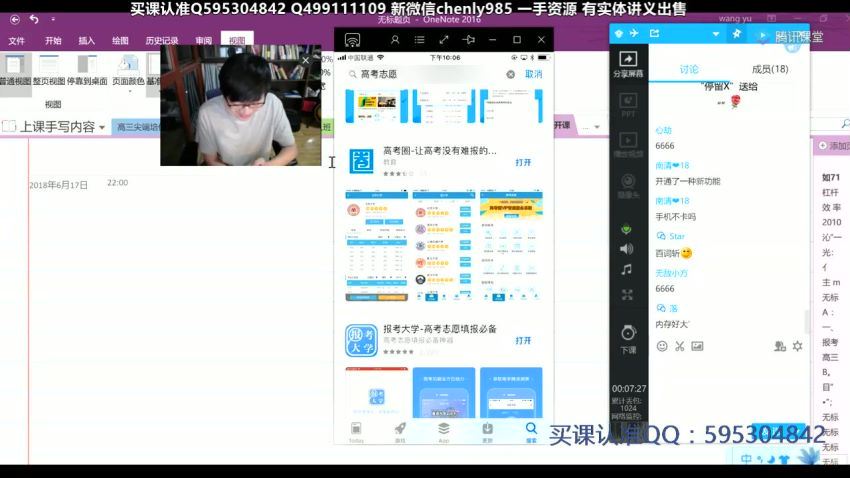
Task: Toggle the speaker volume icon
Action: (627, 249)
